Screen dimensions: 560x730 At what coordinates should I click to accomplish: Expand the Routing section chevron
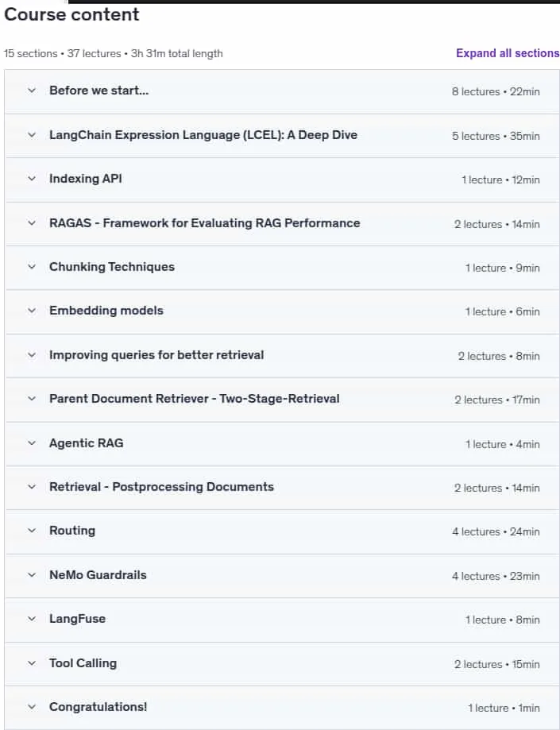pos(32,531)
